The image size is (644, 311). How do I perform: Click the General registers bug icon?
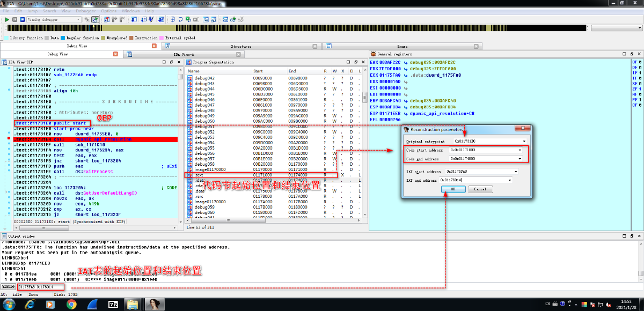(x=373, y=54)
